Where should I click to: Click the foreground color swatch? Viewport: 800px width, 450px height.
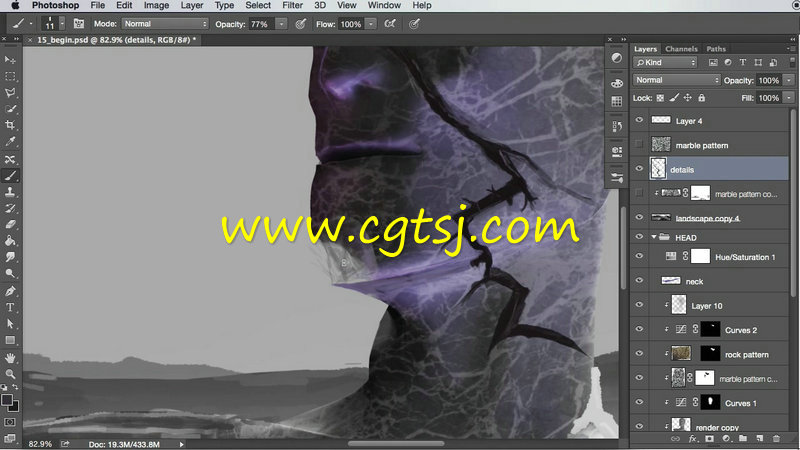click(7, 399)
